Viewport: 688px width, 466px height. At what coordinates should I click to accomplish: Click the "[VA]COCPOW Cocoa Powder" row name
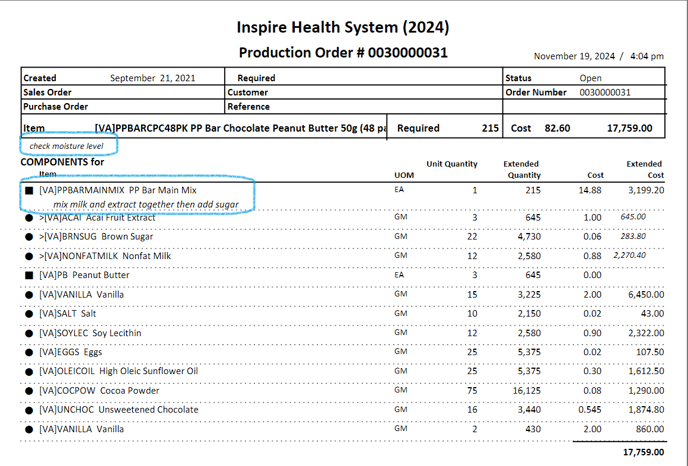point(99,391)
